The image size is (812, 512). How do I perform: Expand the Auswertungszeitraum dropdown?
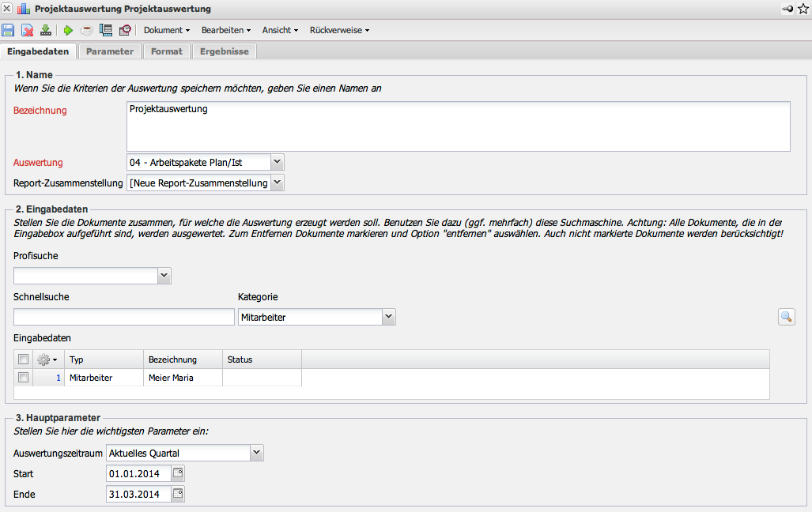pyautogui.click(x=256, y=453)
